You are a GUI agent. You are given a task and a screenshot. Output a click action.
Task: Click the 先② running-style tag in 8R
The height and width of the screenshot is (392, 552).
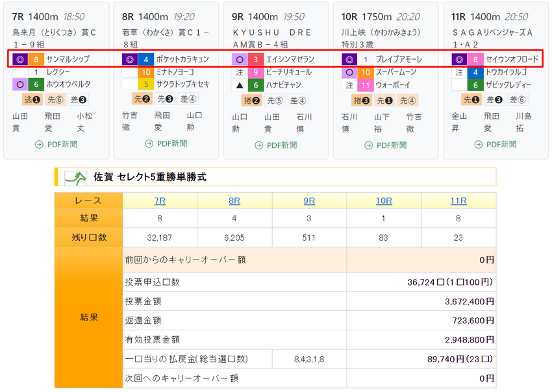click(x=142, y=99)
